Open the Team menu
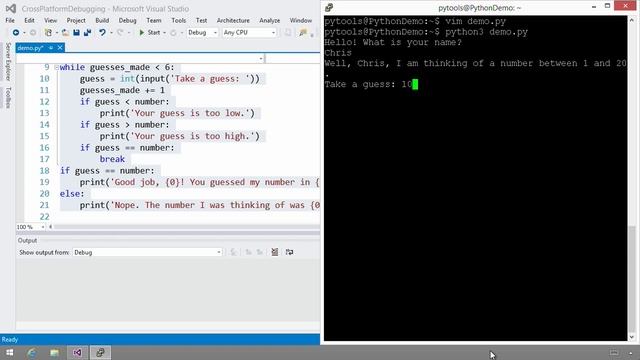The height and width of the screenshot is (360, 640). tap(153, 20)
